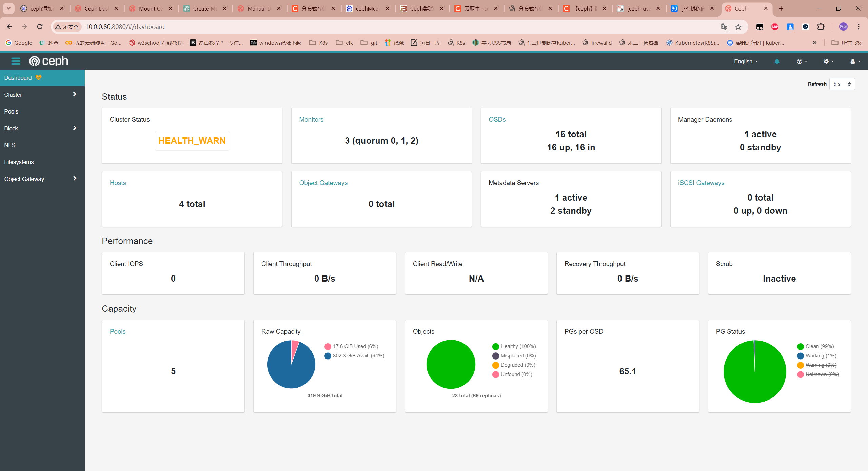This screenshot has width=868, height=471.
Task: Toggle the Warning (0%) legend entry in PG Status
Action: pyautogui.click(x=821, y=365)
